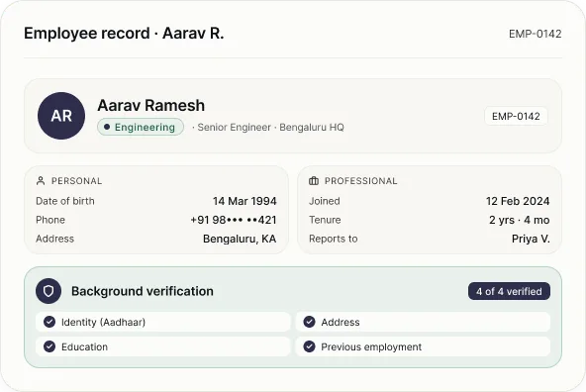This screenshot has height=392, width=586.
Task: Click the shield icon for Background verification
Action: (x=49, y=291)
